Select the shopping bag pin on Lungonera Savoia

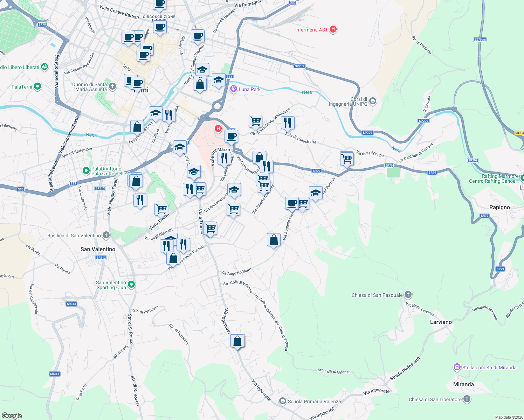(x=137, y=128)
